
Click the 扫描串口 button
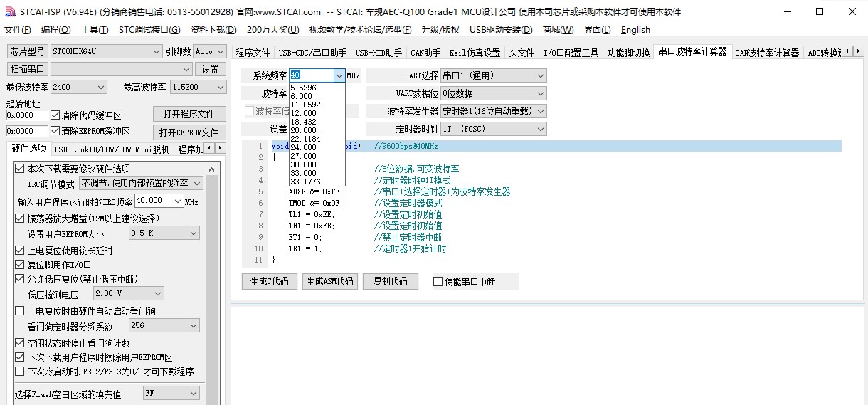pos(28,69)
